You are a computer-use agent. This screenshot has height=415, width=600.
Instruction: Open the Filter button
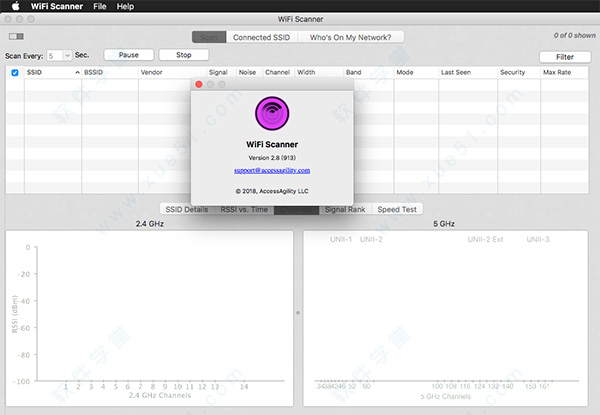(565, 57)
